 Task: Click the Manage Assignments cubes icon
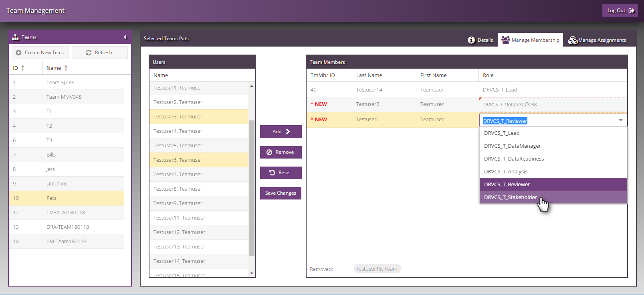click(x=572, y=40)
